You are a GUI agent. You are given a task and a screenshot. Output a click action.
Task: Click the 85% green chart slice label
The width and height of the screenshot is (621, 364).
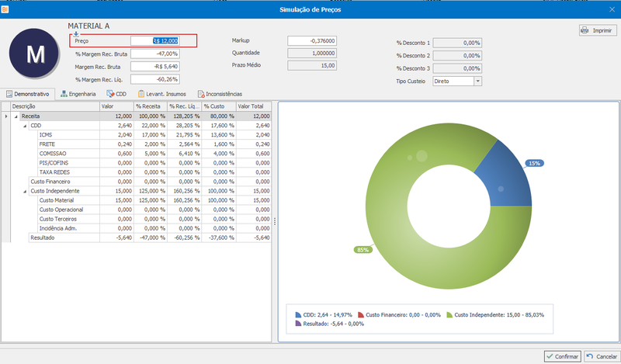click(363, 250)
